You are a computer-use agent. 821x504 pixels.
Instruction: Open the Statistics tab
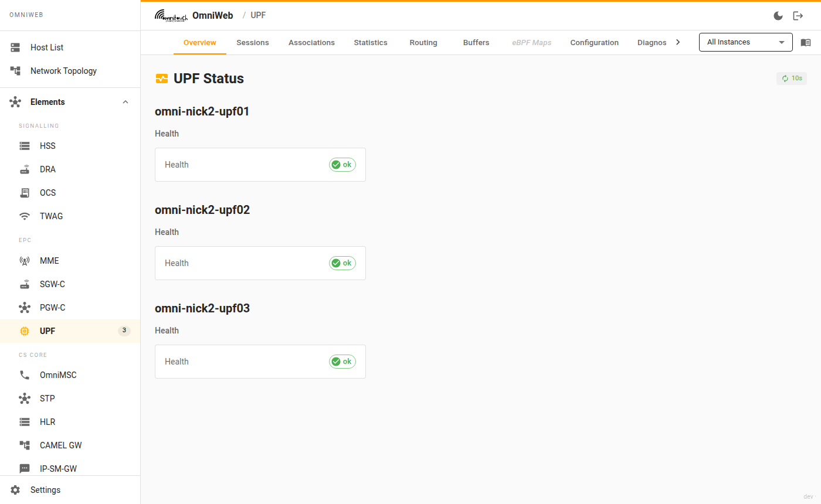(371, 43)
